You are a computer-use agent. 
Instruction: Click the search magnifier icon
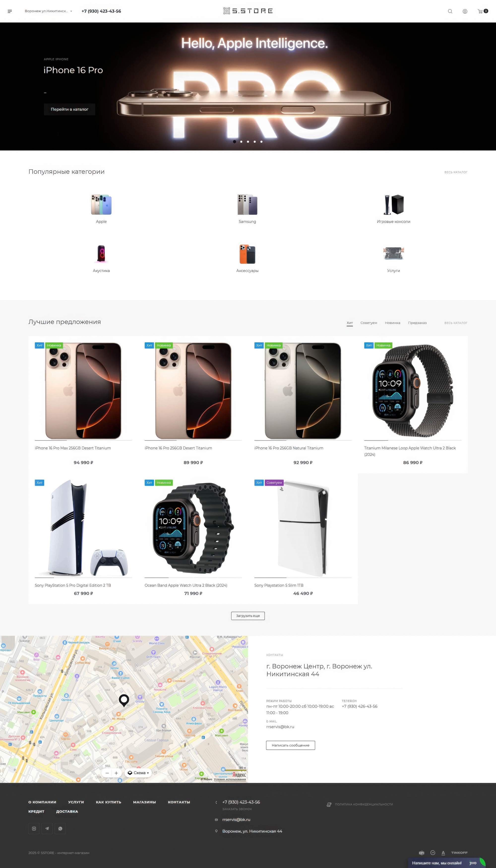point(450,11)
